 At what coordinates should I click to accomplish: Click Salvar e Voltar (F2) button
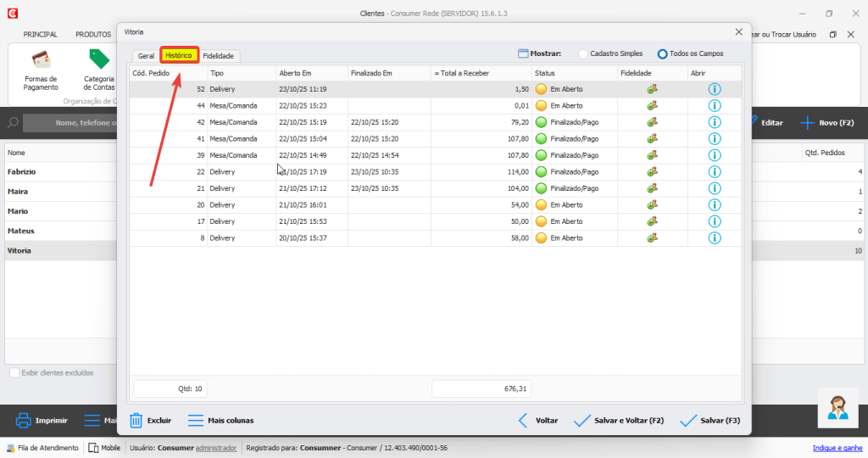pos(619,420)
